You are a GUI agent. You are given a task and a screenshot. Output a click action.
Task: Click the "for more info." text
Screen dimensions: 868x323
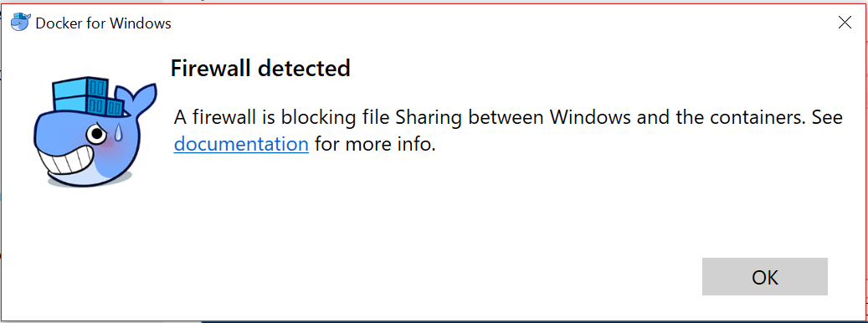click(x=375, y=145)
